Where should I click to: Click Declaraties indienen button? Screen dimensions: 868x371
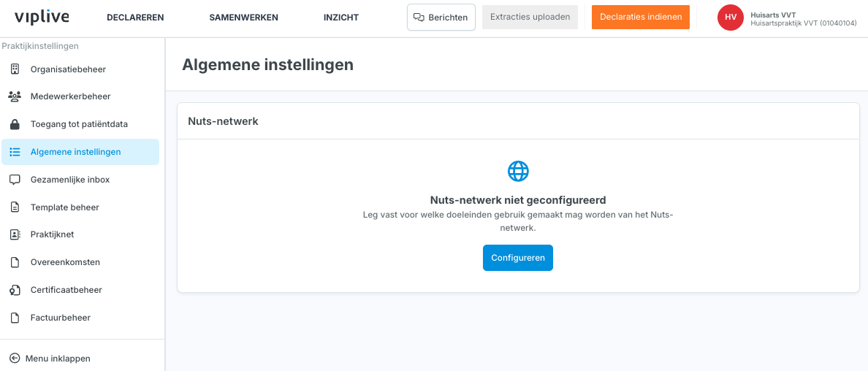[641, 18]
